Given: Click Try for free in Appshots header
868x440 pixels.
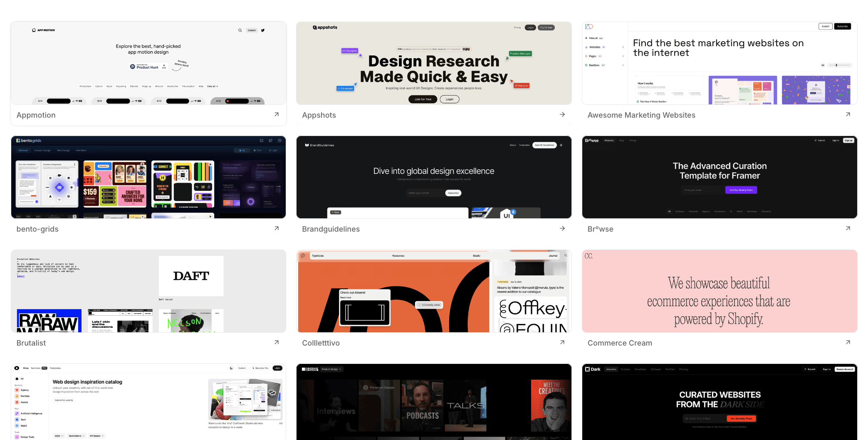Looking at the screenshot, I should coord(546,27).
